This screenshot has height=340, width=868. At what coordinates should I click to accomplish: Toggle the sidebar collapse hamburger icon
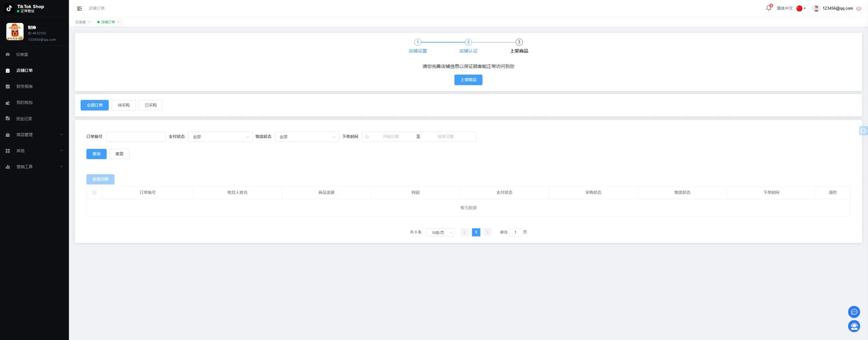click(x=79, y=8)
